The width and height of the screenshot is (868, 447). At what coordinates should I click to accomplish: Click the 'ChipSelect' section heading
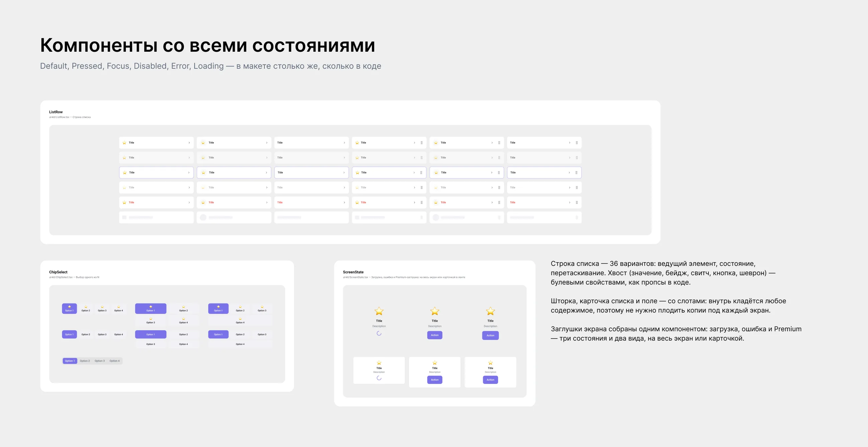pyautogui.click(x=58, y=272)
